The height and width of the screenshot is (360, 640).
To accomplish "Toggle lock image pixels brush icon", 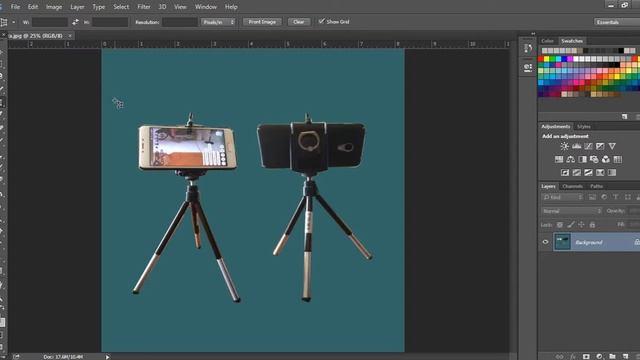I will (x=571, y=225).
